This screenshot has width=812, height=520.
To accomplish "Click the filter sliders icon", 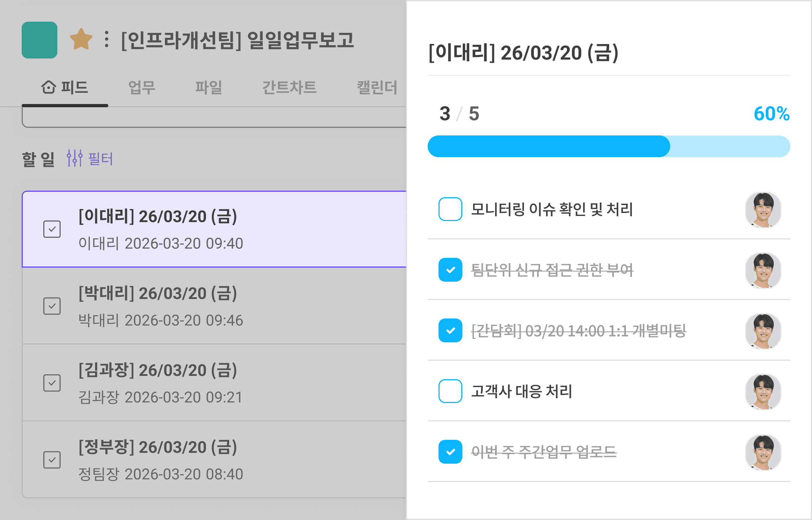I will pyautogui.click(x=74, y=158).
